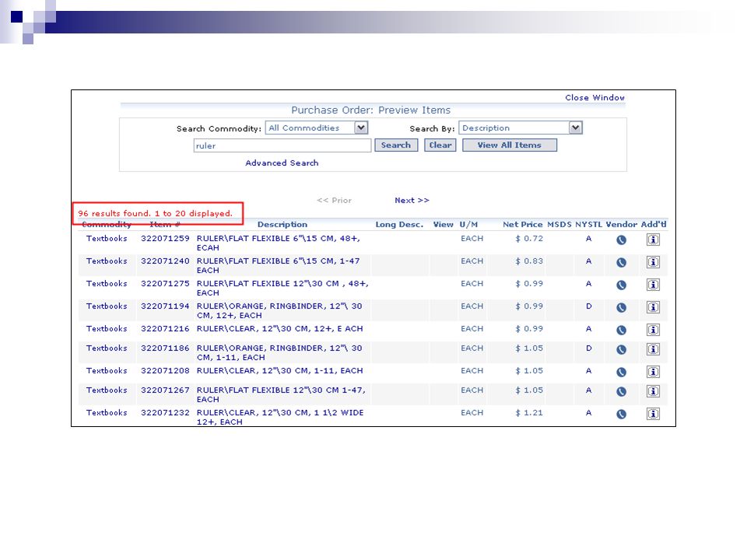The width and height of the screenshot is (747, 560).
Task: Show additional info for item 322071275
Action: (653, 285)
